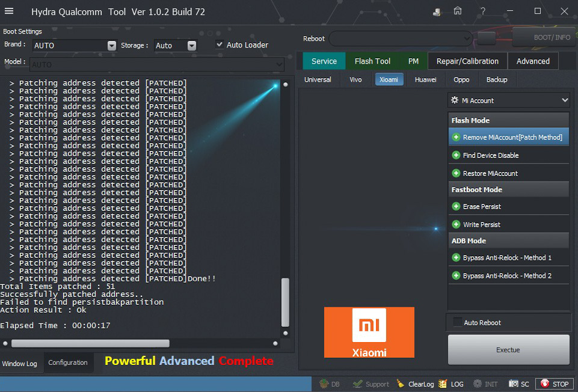Click the small button beside Reboot dropdown
Image resolution: width=578 pixels, height=392 pixels.
point(486,38)
